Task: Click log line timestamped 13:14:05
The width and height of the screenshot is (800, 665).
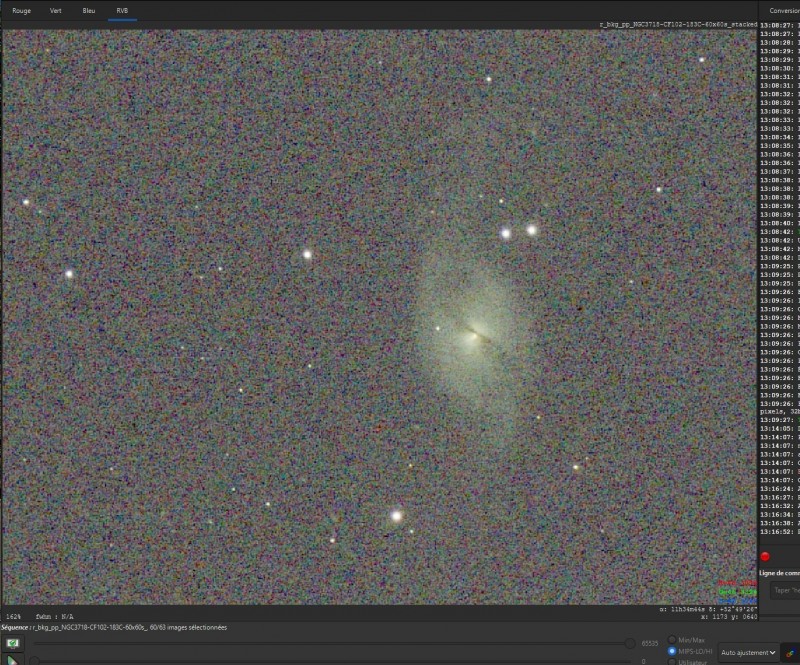Action: (x=780, y=429)
